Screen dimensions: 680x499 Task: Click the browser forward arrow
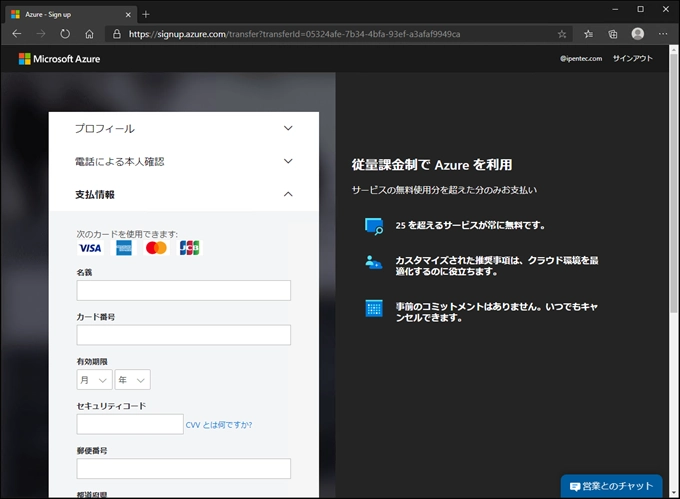tap(41, 34)
